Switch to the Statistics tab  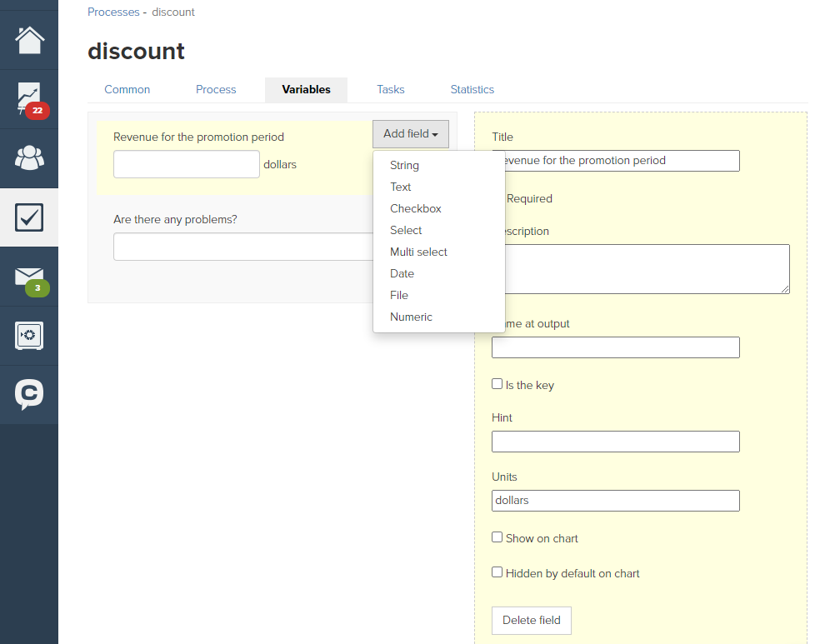click(472, 89)
